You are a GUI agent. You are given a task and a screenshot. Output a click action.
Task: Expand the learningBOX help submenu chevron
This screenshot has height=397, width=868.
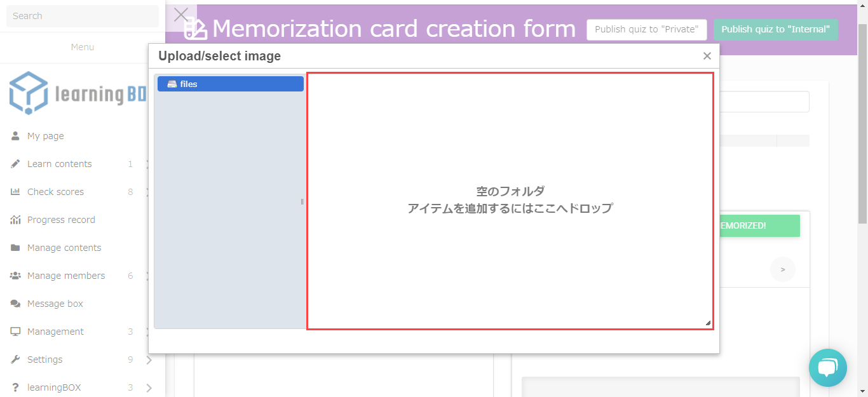[x=149, y=388]
